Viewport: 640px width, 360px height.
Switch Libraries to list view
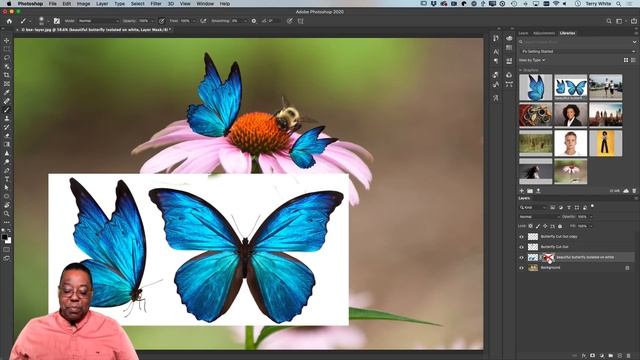(633, 60)
